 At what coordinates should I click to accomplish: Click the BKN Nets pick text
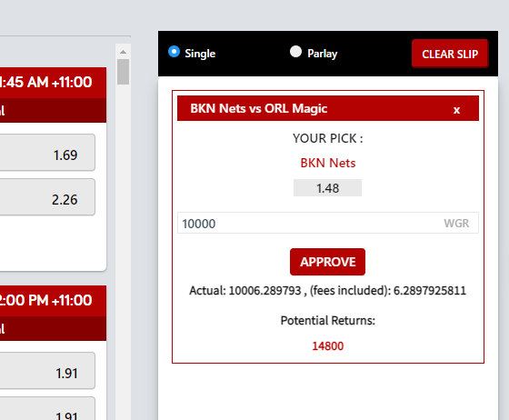click(x=328, y=163)
